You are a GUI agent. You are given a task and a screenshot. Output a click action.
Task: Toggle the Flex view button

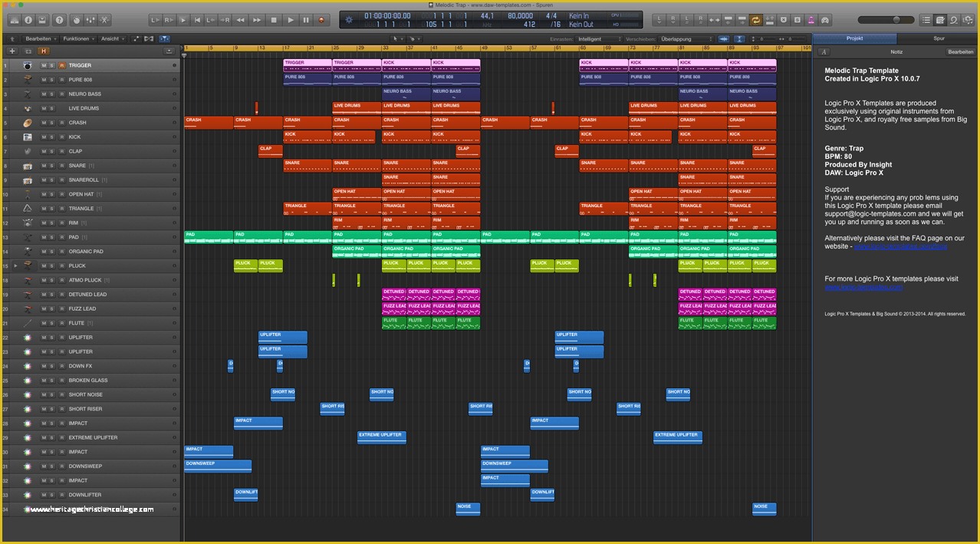click(x=149, y=38)
